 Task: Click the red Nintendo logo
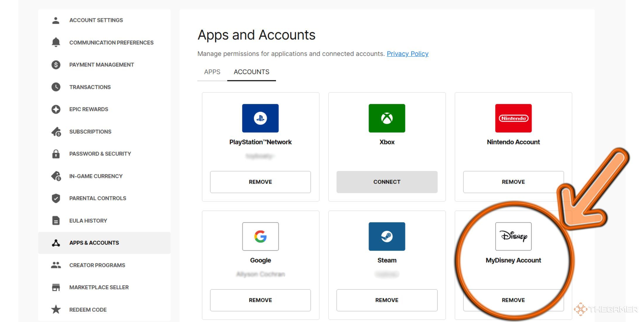tap(513, 118)
